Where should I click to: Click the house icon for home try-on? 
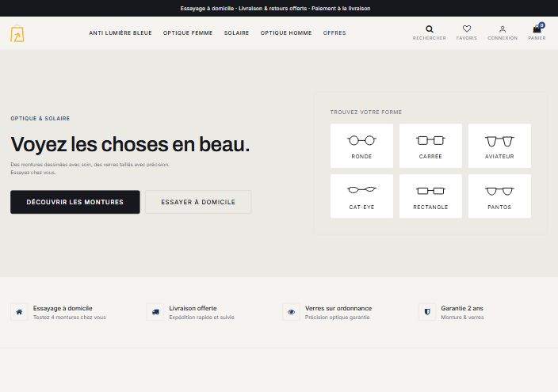click(x=19, y=312)
